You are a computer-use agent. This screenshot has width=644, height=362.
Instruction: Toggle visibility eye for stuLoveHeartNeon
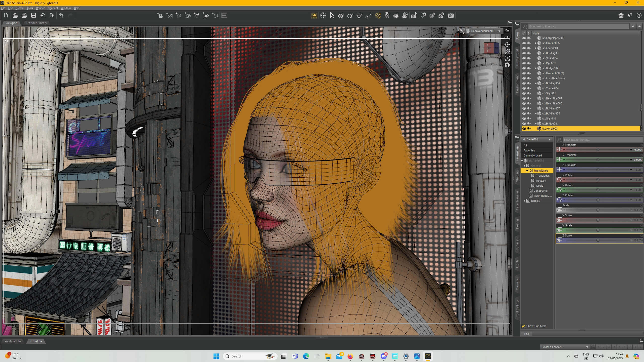point(524,78)
